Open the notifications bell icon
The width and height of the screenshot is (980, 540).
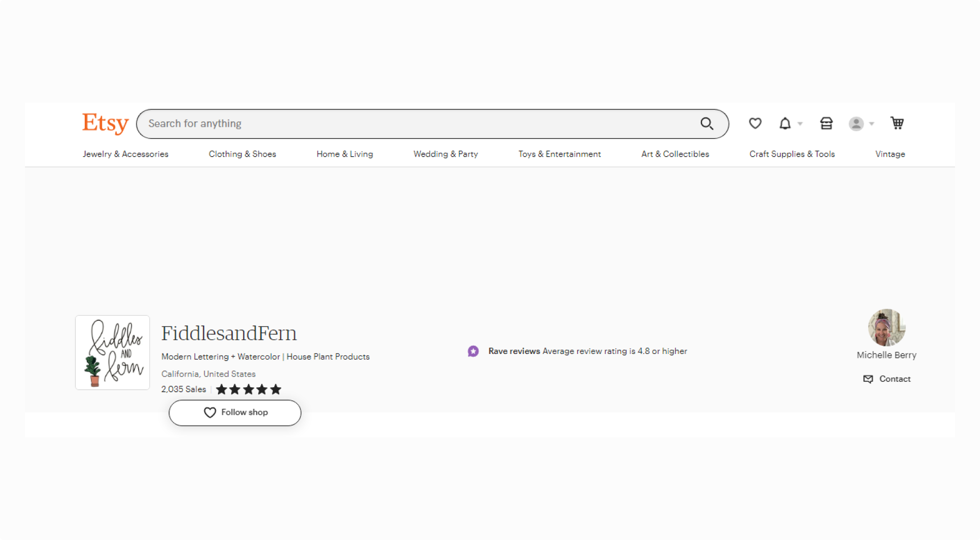pyautogui.click(x=785, y=123)
